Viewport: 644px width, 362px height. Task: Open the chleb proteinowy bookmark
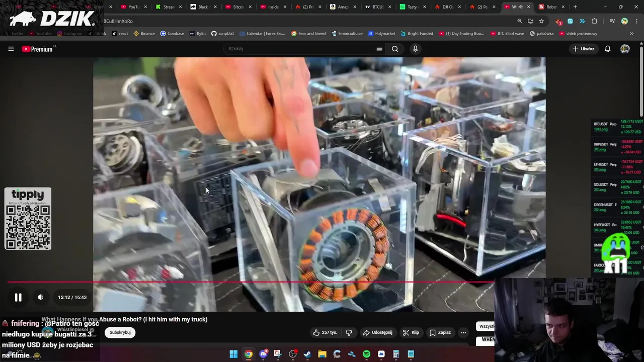578,34
